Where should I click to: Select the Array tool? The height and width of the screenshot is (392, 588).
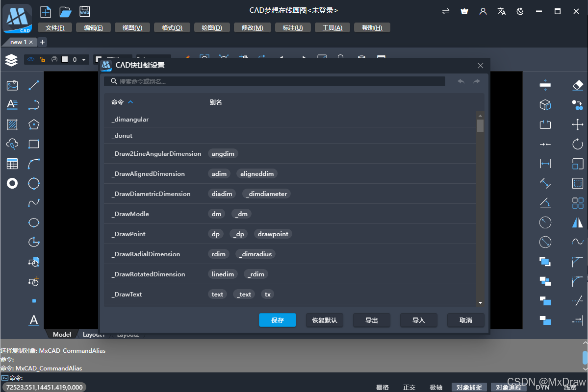[x=578, y=203]
